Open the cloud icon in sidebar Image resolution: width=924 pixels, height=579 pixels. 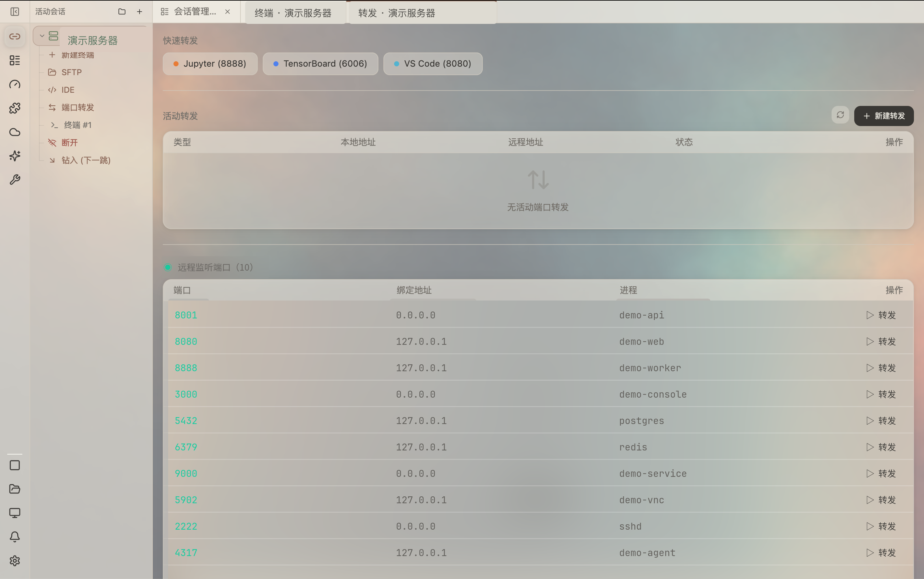coord(14,132)
